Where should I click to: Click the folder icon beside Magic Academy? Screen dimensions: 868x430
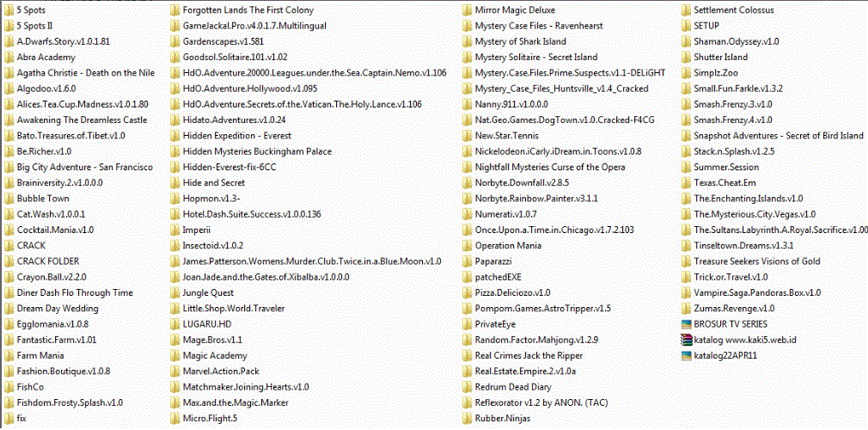pos(174,355)
